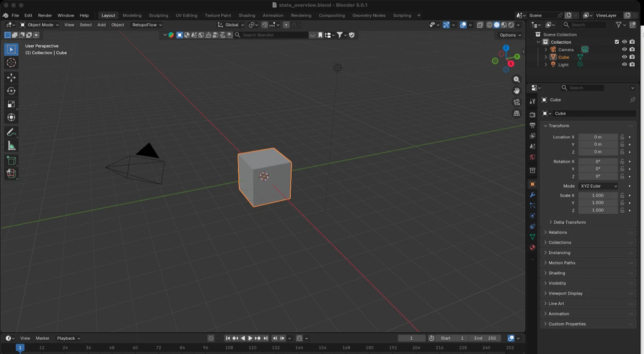Select the Move tool
The image size is (644, 354).
(x=11, y=77)
